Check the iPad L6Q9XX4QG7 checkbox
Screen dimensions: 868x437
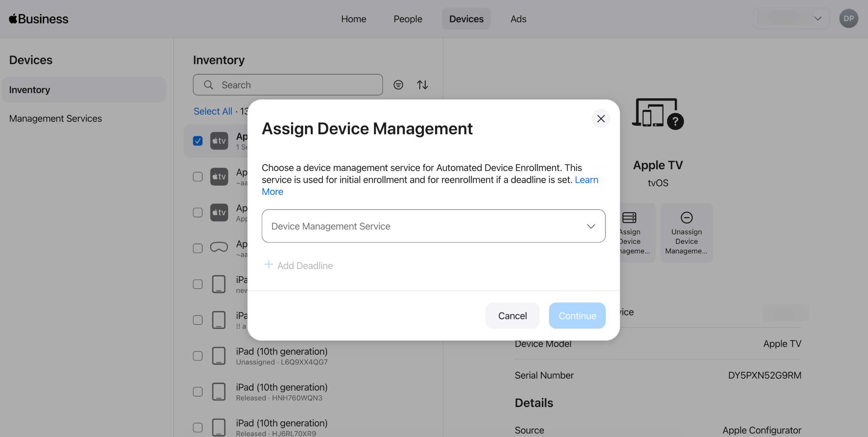coord(197,356)
